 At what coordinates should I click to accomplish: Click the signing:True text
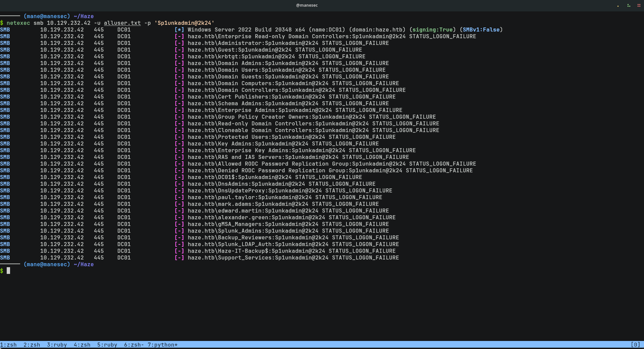[x=432, y=30]
